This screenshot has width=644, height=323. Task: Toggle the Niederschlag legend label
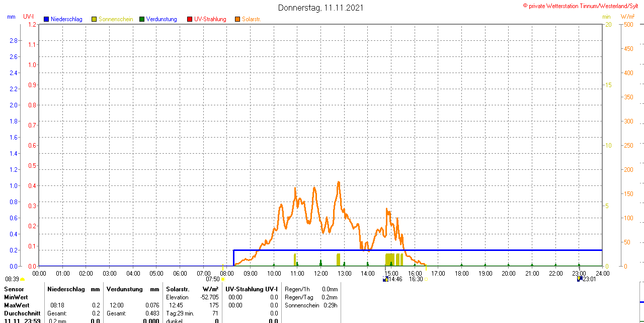point(66,19)
